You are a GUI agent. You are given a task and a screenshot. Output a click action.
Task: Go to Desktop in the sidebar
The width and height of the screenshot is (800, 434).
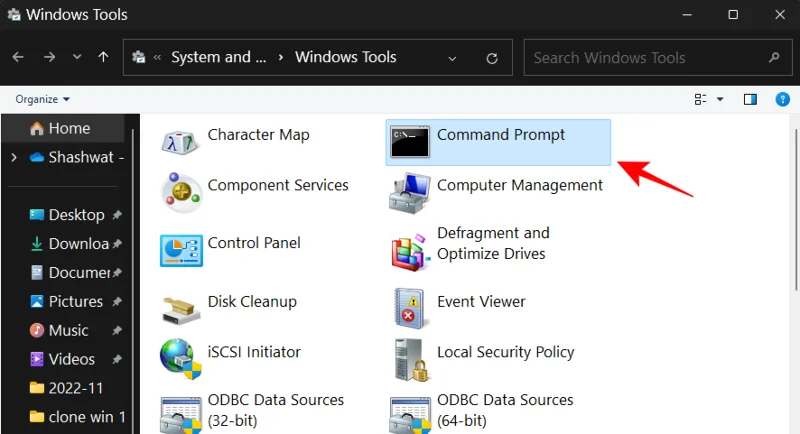point(76,215)
